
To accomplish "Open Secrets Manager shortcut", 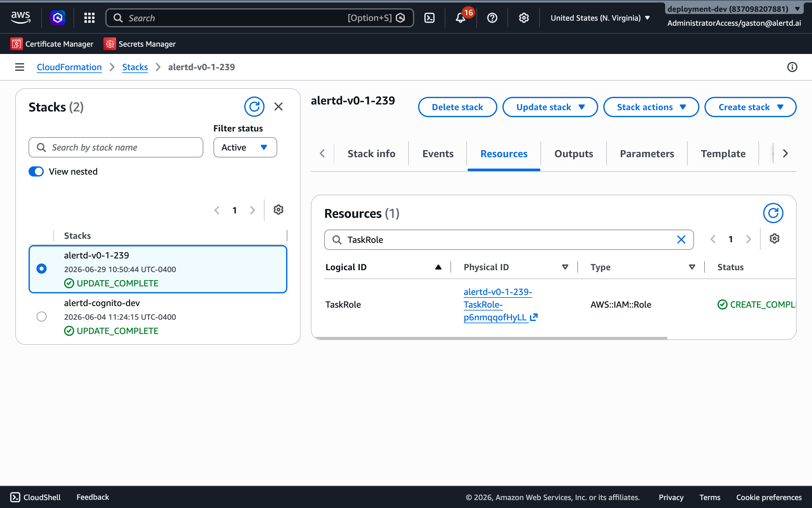I will 140,44.
